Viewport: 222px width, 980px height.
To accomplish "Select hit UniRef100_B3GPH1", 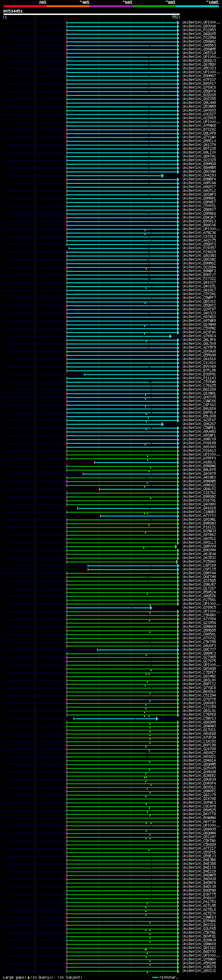I will tap(199, 374).
